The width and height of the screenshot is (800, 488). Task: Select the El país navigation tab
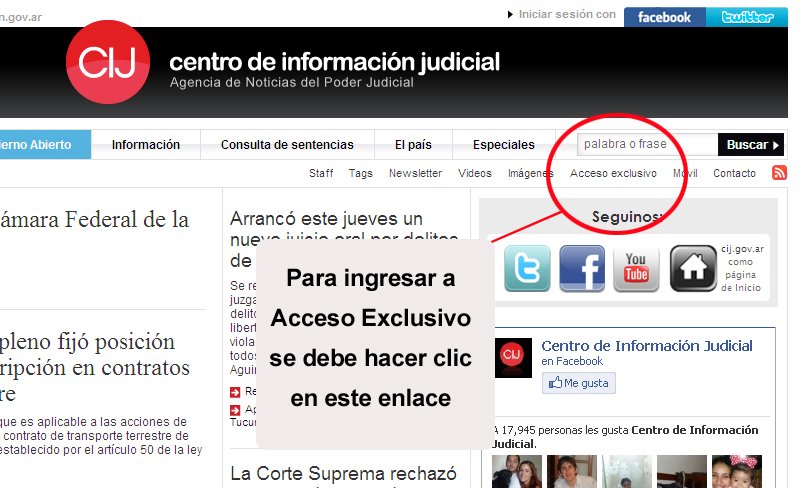pos(413,145)
